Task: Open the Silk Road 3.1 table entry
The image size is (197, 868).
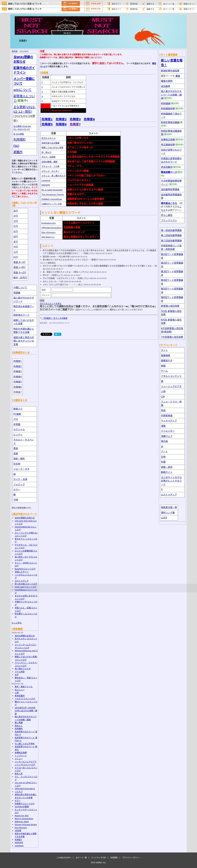Action: tap(48, 237)
